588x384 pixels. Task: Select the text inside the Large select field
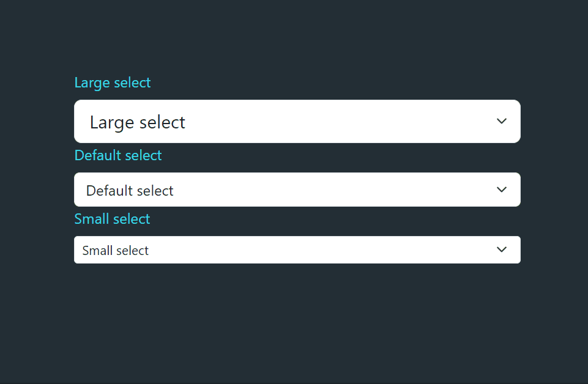coord(137,122)
